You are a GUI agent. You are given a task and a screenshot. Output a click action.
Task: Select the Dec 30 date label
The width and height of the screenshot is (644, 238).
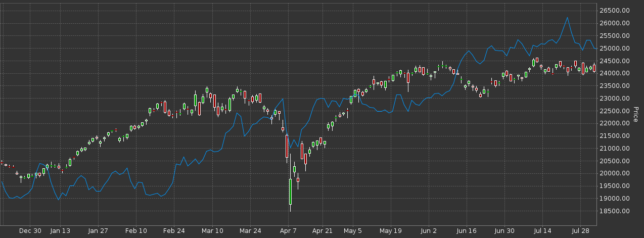30,231
